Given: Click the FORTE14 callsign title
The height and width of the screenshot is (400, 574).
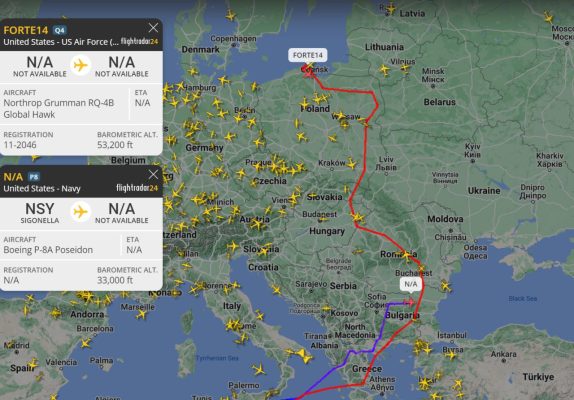Looking at the screenshot, I should tap(26, 30).
